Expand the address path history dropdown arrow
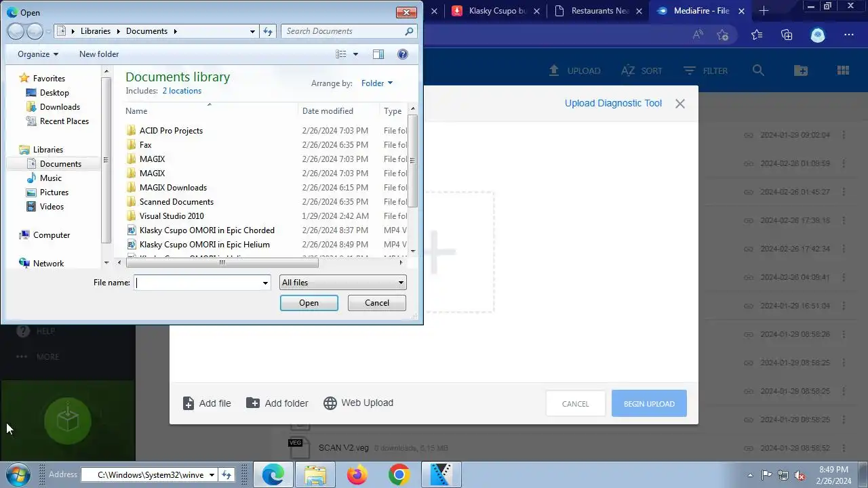The image size is (868, 488). point(252,31)
